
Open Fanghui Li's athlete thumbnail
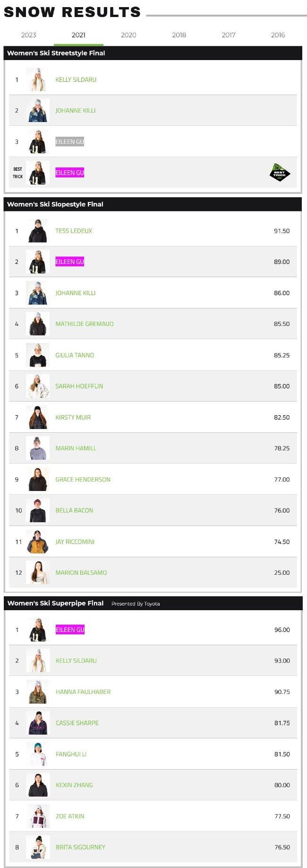click(38, 754)
